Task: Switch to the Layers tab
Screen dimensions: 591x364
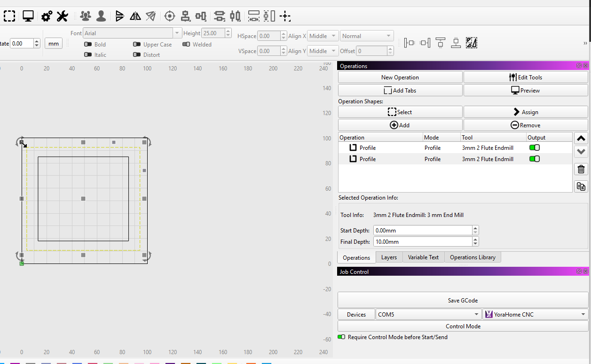Action: click(389, 257)
